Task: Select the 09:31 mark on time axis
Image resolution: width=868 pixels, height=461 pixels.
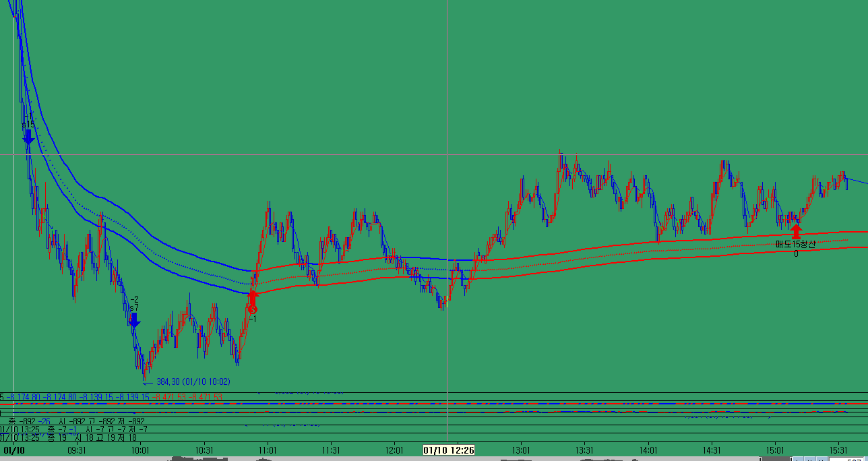Action: pyautogui.click(x=77, y=450)
